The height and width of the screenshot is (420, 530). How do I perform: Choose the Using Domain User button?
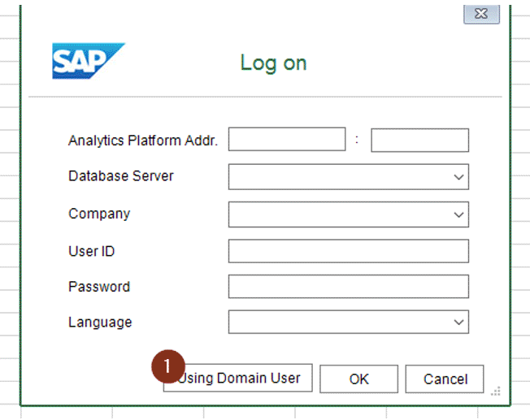click(238, 378)
